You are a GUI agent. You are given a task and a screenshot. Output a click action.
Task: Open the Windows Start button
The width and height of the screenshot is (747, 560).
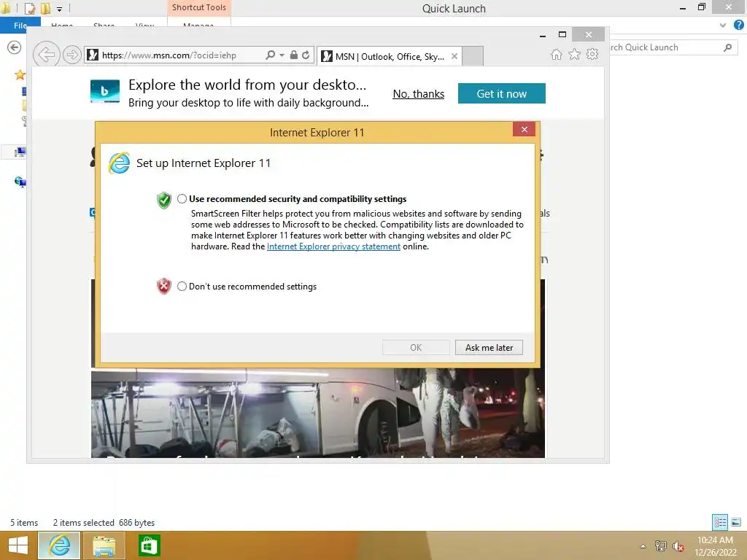coord(18,545)
